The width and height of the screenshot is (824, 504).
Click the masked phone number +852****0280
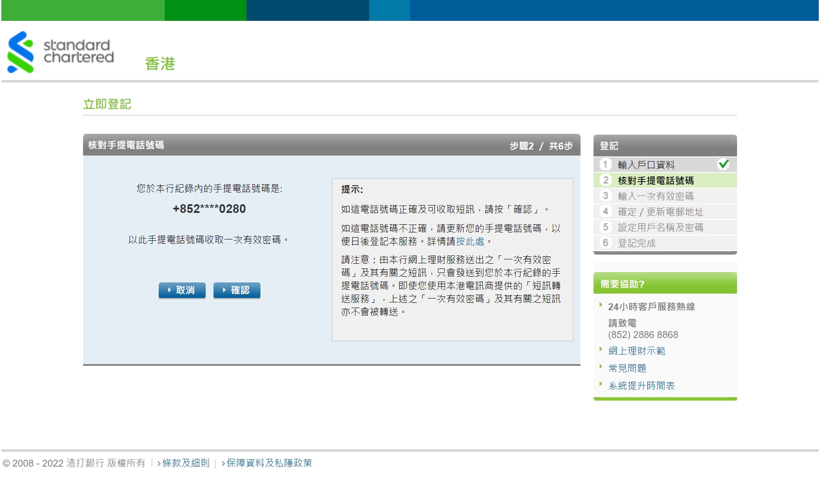click(209, 209)
